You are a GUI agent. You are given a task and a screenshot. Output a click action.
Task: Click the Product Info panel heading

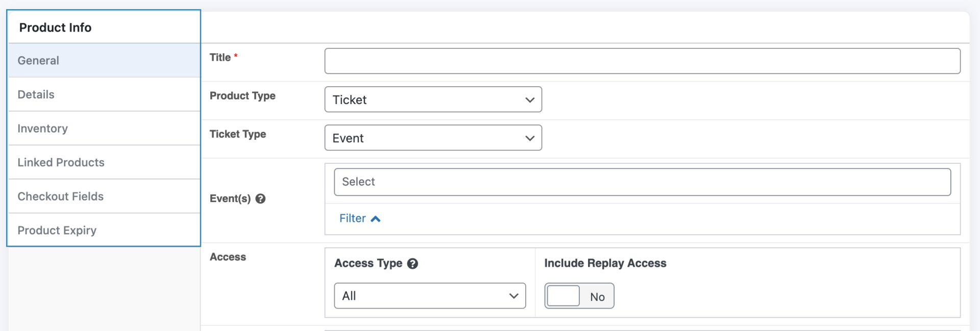(55, 28)
